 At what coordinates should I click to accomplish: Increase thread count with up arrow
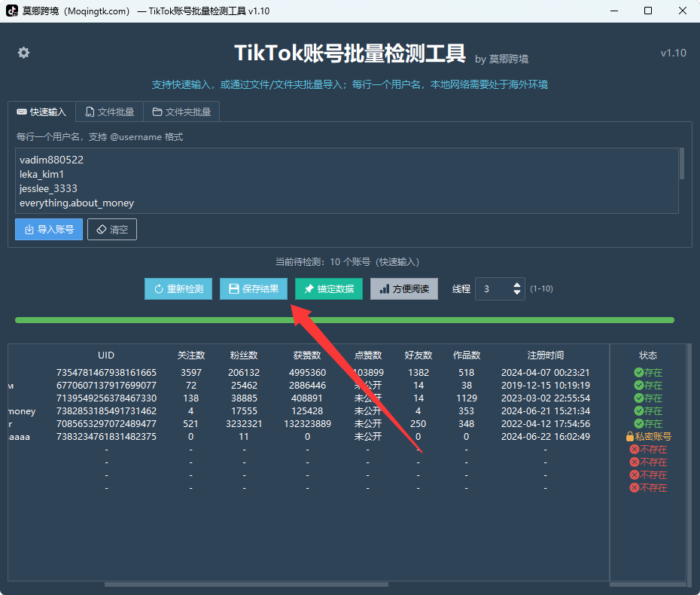tap(517, 285)
